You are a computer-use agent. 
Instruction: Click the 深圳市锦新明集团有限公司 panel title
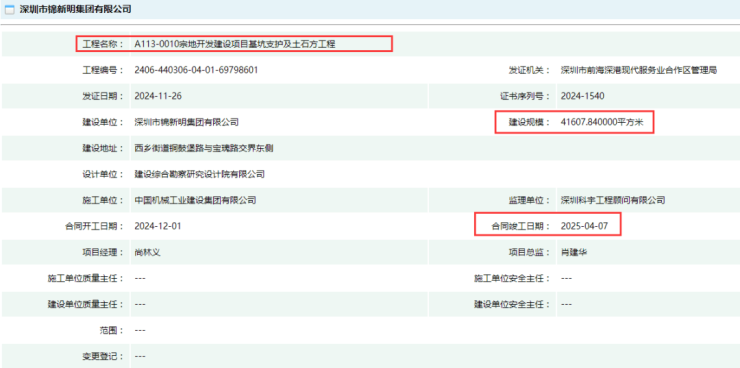75,9
